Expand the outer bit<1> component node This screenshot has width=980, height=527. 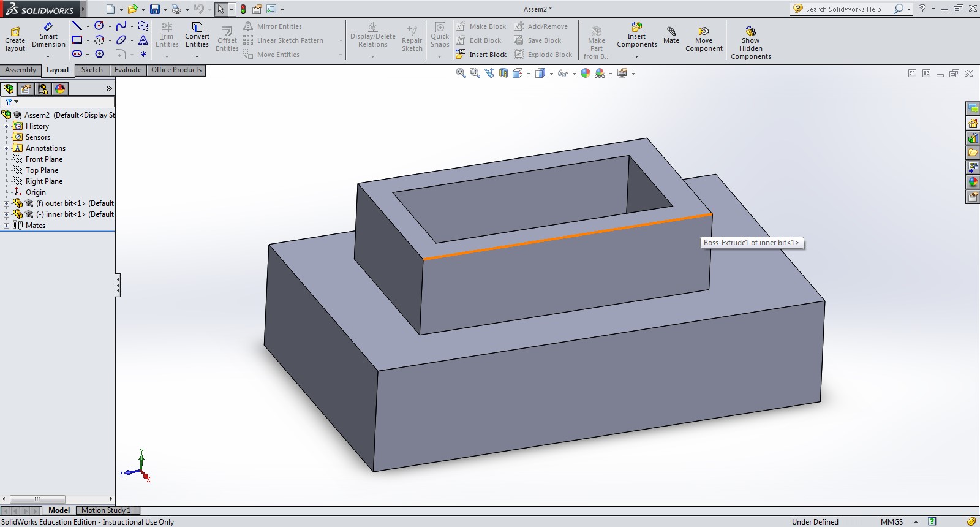[6, 203]
